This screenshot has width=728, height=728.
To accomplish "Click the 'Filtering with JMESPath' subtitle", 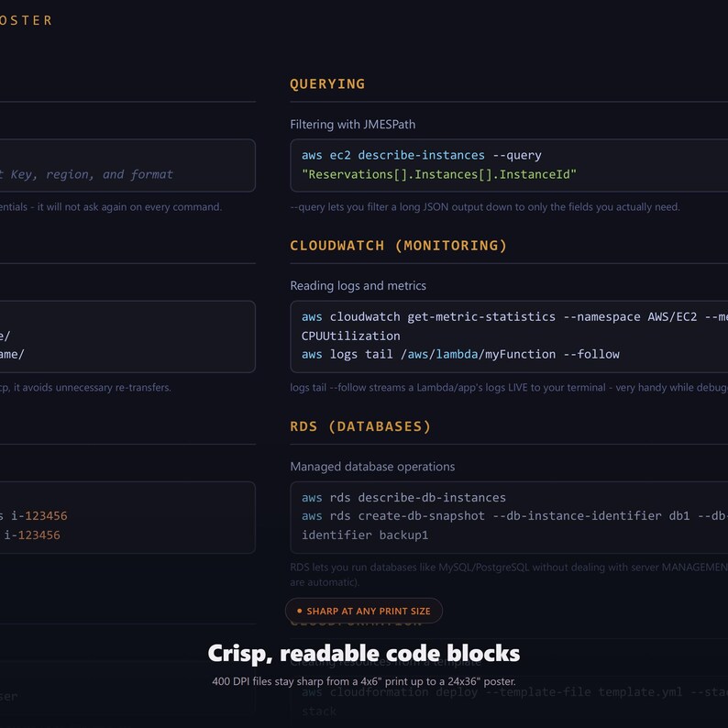I will (352, 125).
